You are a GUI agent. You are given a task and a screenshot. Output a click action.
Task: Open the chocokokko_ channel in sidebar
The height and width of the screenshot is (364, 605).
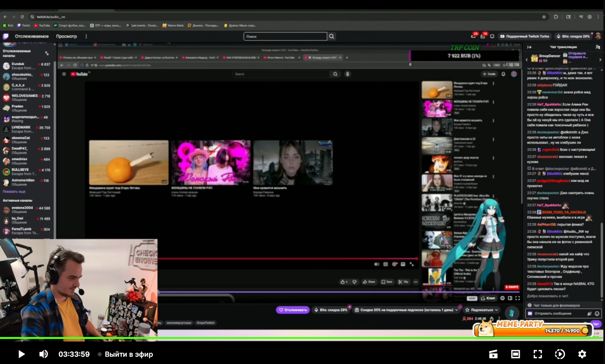click(x=27, y=76)
